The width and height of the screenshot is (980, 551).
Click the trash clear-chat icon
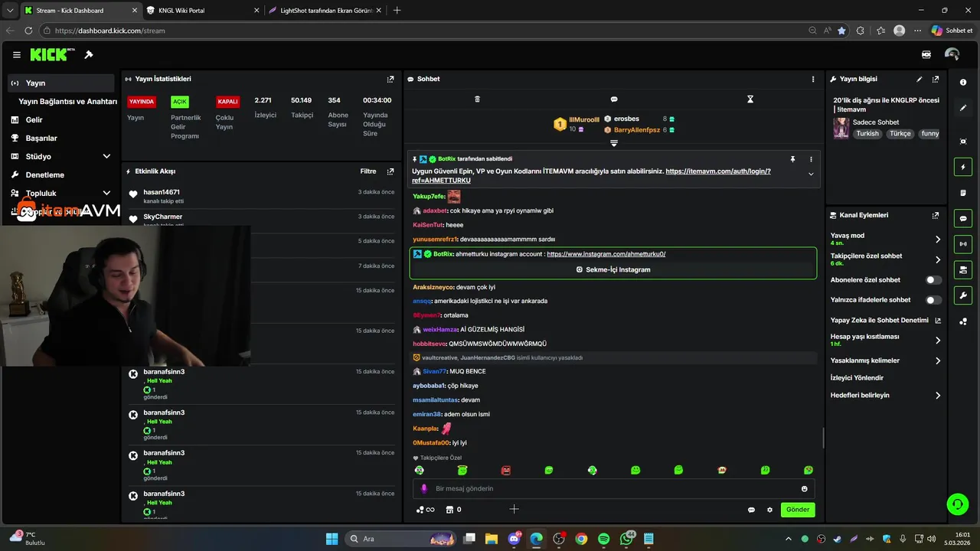click(477, 99)
